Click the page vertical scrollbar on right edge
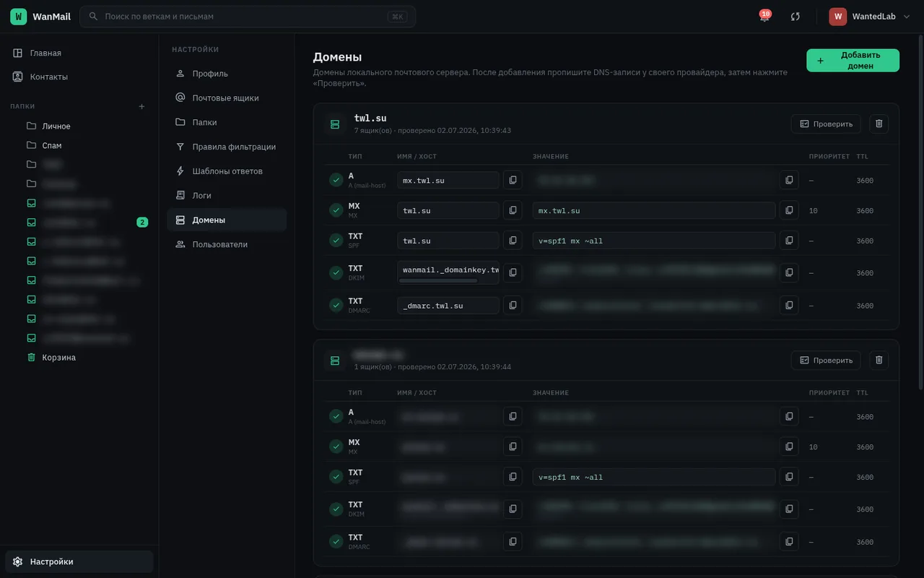The width and height of the screenshot is (924, 578). 920,212
